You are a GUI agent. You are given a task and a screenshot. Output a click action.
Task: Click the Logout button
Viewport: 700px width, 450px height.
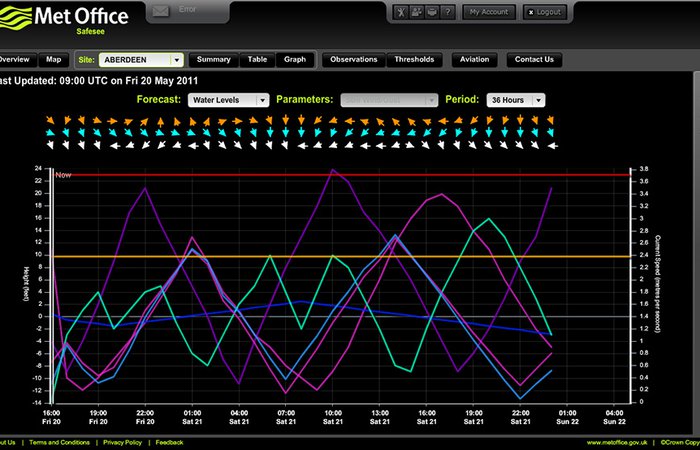point(544,12)
